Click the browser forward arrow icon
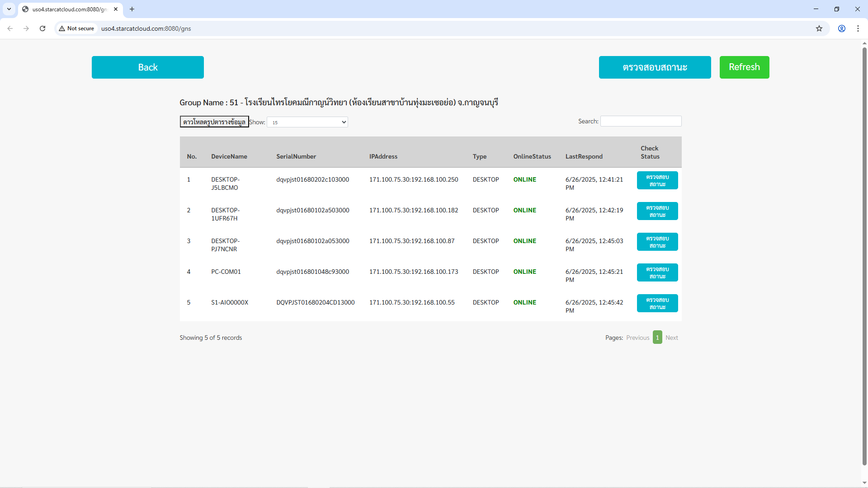Image resolution: width=868 pixels, height=488 pixels. [x=26, y=28]
